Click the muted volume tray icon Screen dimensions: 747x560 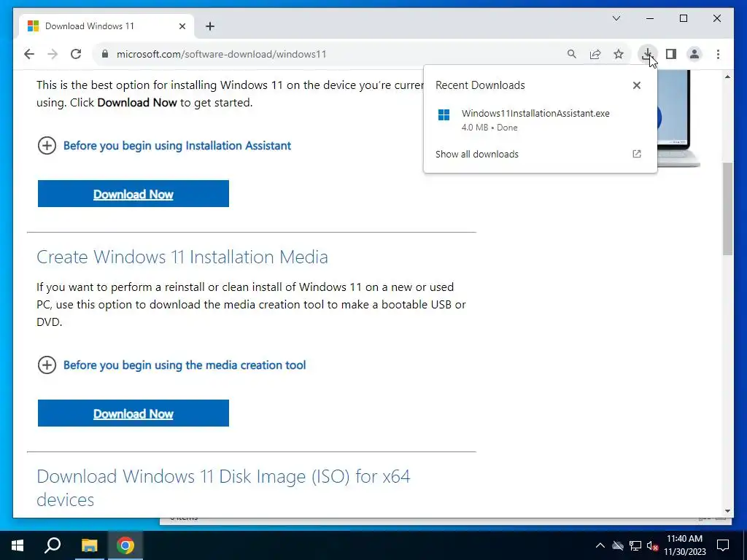coord(653,545)
